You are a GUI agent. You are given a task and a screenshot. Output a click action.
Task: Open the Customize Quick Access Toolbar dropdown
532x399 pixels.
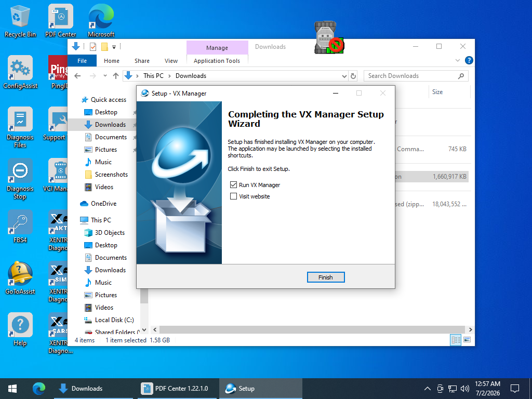tap(114, 47)
